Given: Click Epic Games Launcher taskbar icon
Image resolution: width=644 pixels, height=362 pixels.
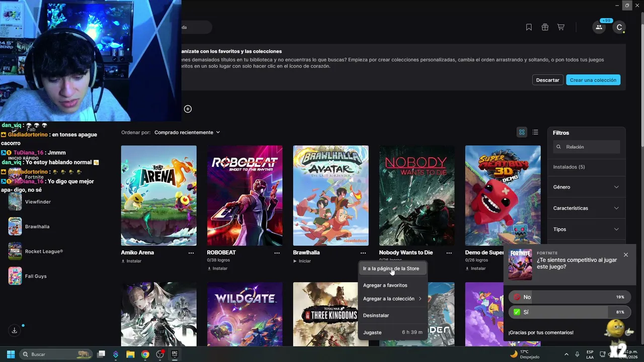Looking at the screenshot, I should point(175,354).
